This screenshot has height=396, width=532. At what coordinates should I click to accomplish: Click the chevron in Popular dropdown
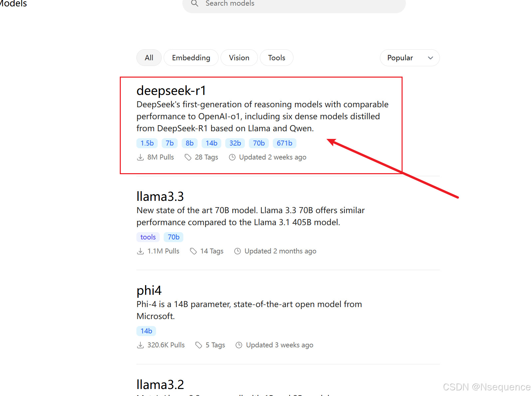tap(431, 58)
